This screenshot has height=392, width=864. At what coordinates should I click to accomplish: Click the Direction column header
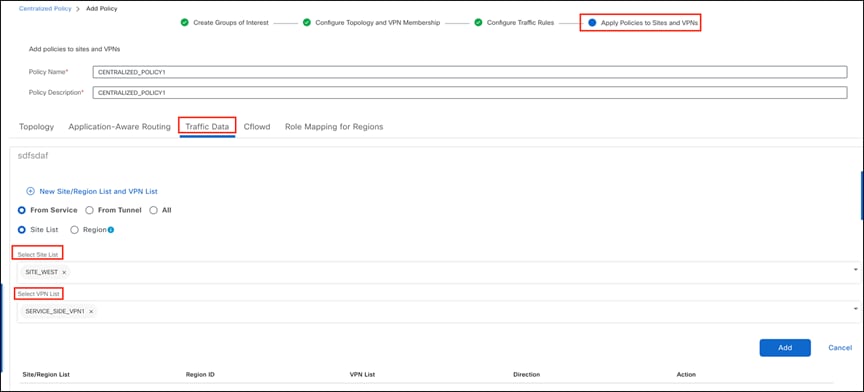pyautogui.click(x=526, y=374)
